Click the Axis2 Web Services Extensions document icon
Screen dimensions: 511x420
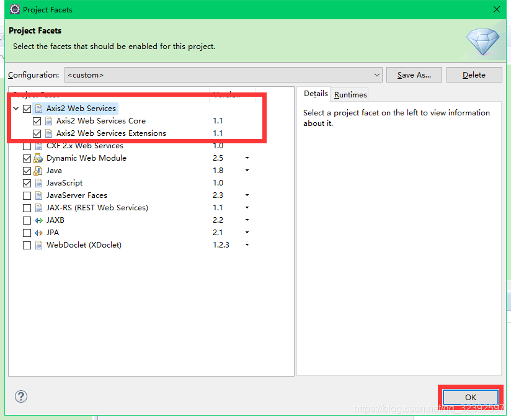click(x=48, y=133)
